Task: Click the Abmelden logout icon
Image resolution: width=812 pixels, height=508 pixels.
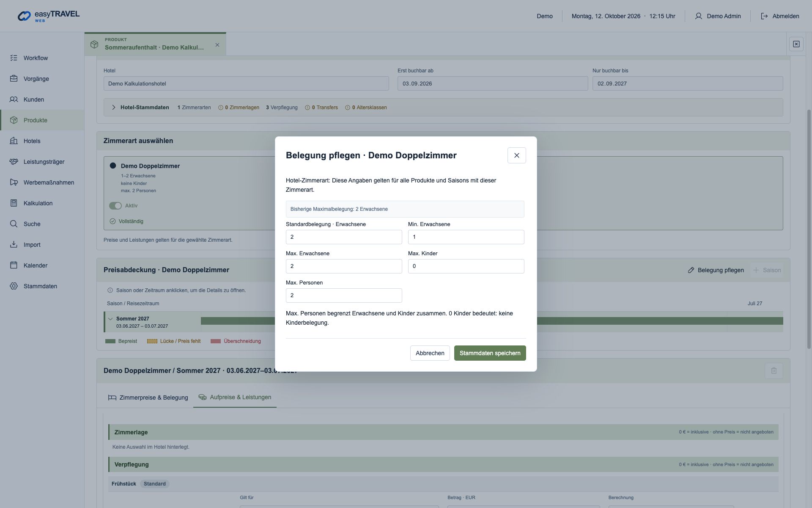Action: tap(764, 16)
